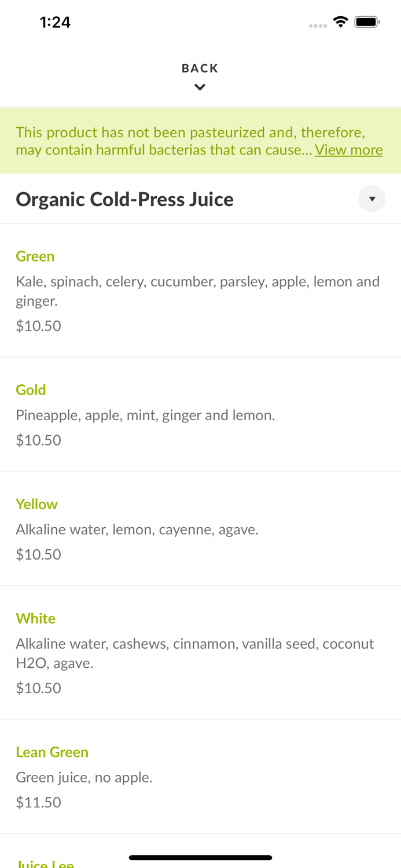Tap the battery indicator icon
The image size is (401, 868).
367,21
